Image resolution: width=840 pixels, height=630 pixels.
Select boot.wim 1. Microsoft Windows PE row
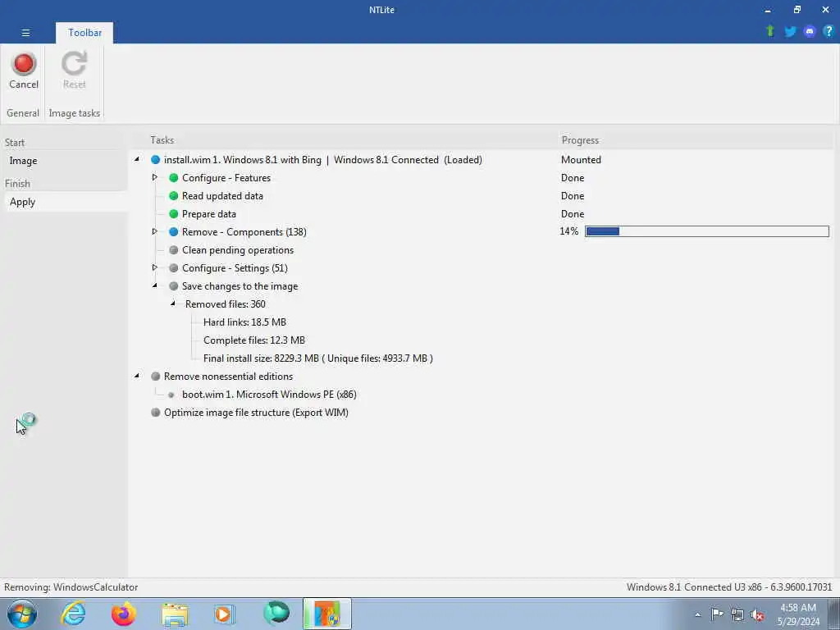pos(269,395)
